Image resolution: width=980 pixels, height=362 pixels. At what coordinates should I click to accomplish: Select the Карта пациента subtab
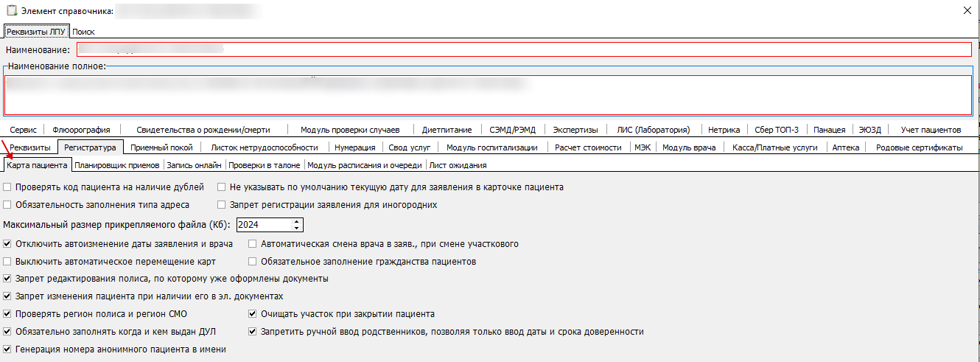pyautogui.click(x=37, y=165)
